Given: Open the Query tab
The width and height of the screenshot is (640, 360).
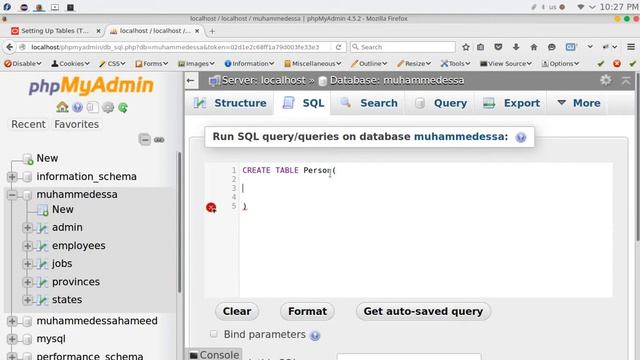Looking at the screenshot, I should point(441,103).
